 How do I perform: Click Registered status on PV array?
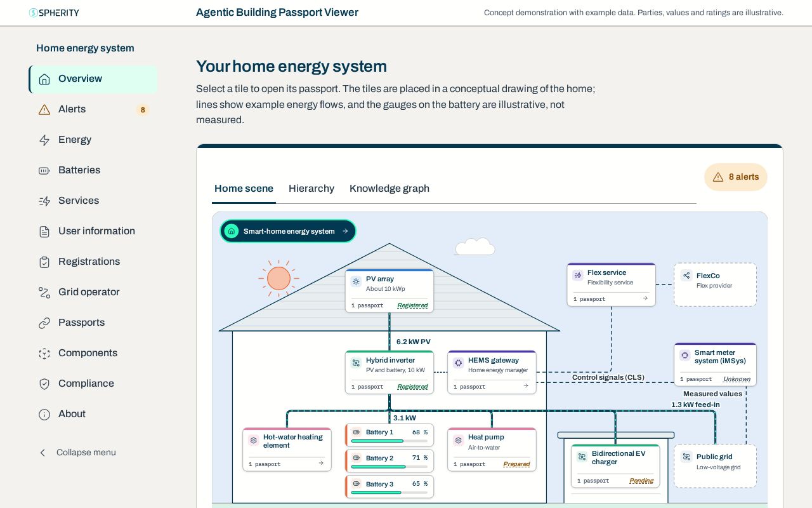point(412,305)
